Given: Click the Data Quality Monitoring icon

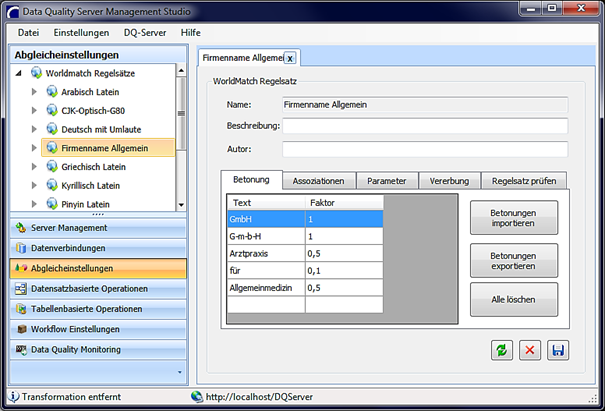Looking at the screenshot, I should 21,349.
